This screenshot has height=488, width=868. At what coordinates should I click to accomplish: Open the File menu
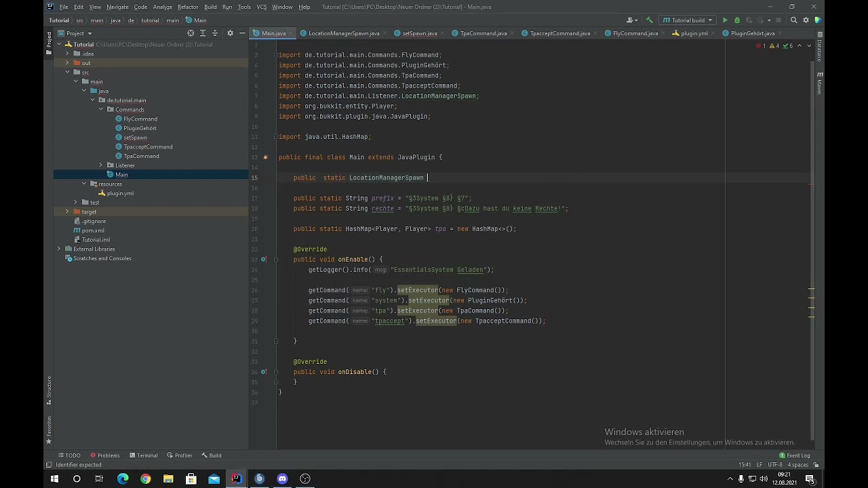[64, 7]
